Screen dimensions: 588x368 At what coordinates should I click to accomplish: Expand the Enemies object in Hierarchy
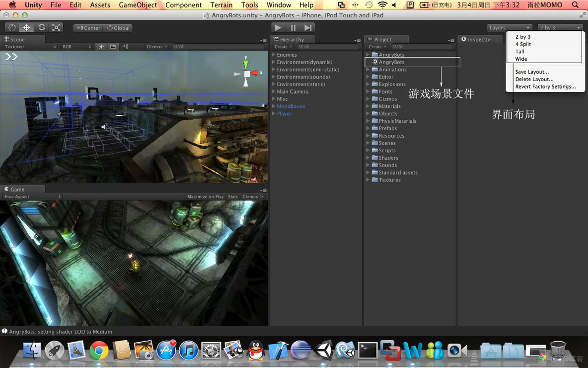274,55
